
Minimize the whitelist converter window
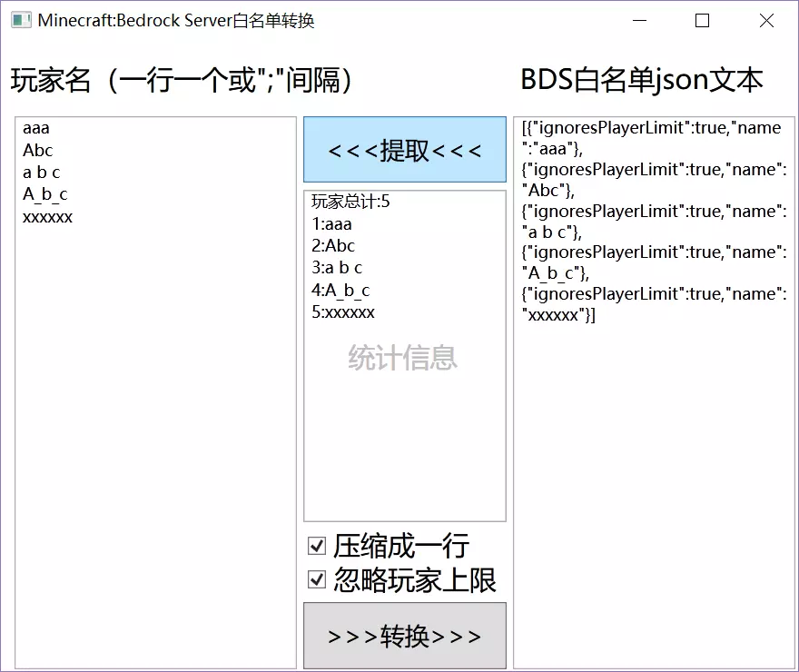tap(639, 20)
